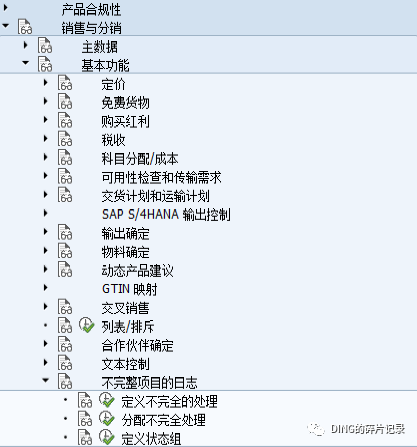417x447 pixels.
Task: Open documentation icon for 文本控制
Action: (x=65, y=363)
